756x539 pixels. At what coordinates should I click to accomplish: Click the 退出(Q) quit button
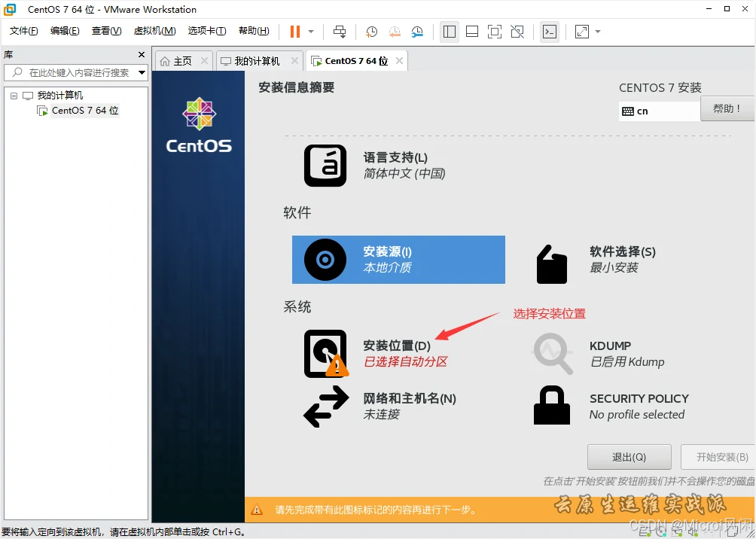[x=629, y=457]
